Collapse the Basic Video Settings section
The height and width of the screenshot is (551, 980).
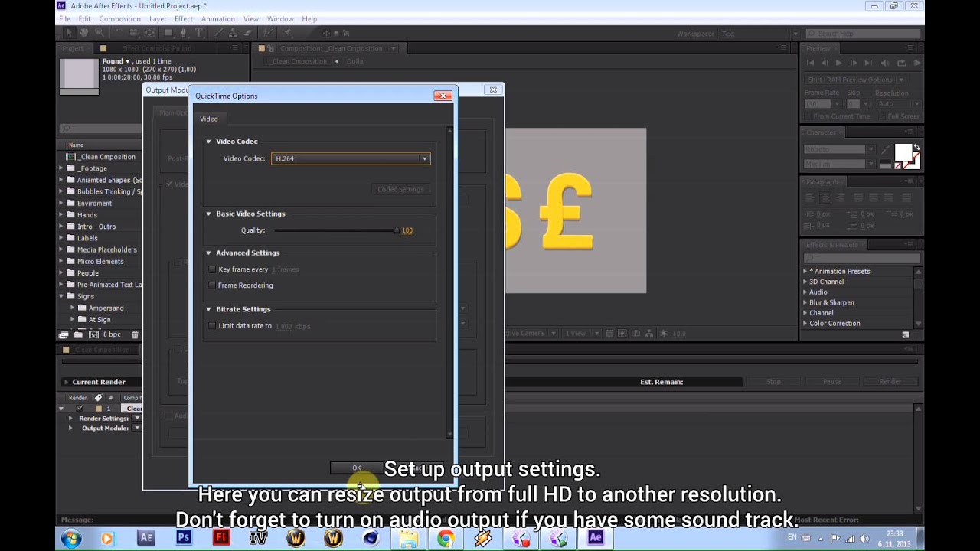point(208,214)
